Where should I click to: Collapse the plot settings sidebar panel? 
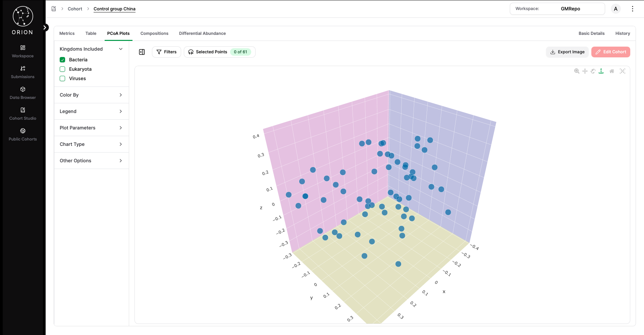[x=142, y=52]
